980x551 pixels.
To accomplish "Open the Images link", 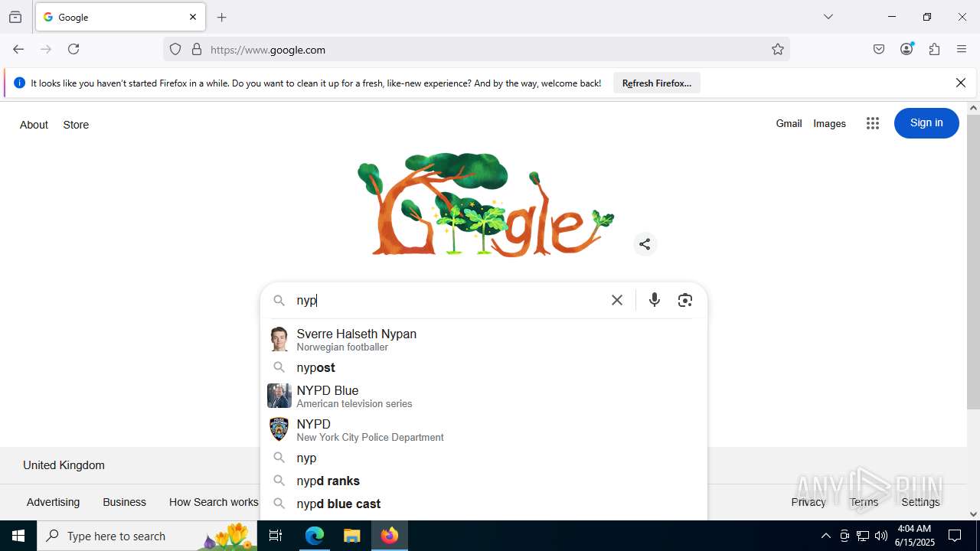I will 829,123.
